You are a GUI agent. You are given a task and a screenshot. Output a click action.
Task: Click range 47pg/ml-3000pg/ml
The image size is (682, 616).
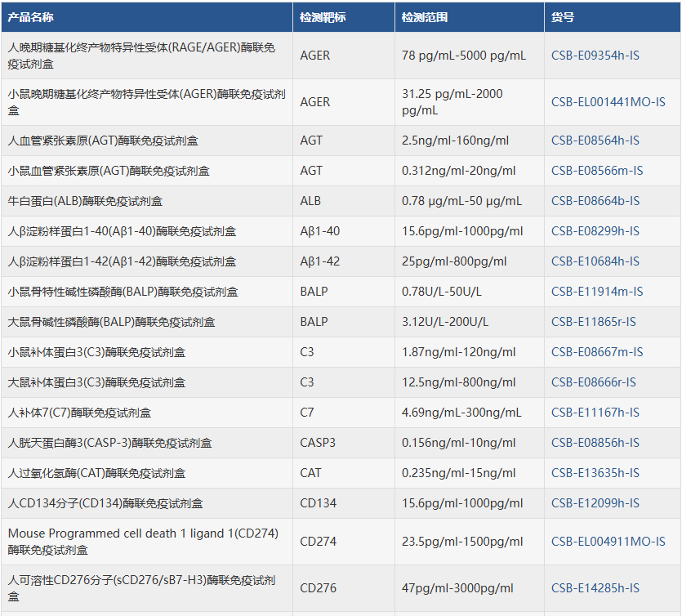coord(457,588)
